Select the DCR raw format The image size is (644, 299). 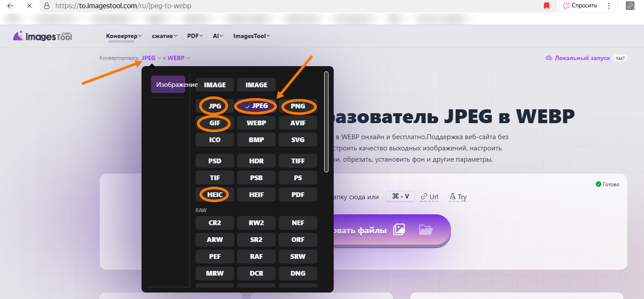pos(256,274)
